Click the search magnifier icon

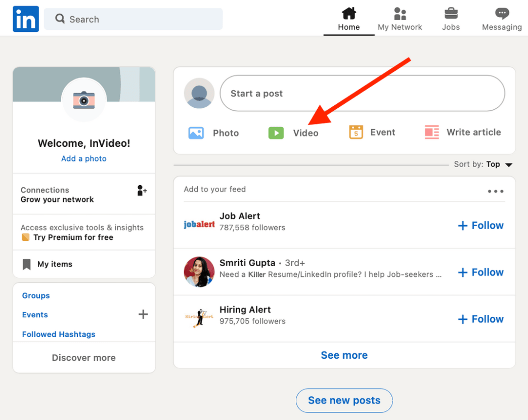click(x=60, y=19)
